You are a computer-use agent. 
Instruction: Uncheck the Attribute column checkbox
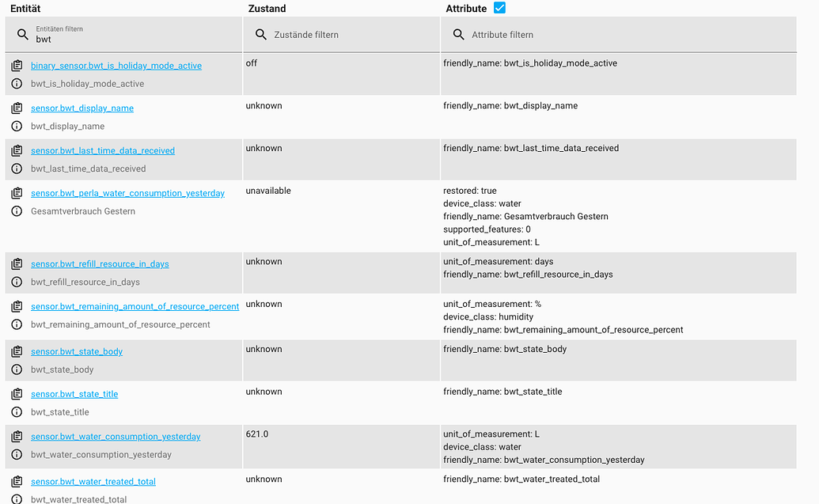click(x=499, y=8)
